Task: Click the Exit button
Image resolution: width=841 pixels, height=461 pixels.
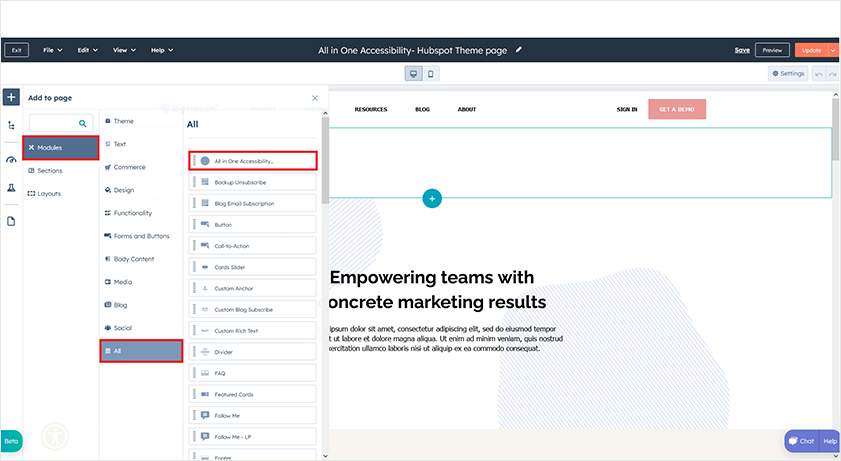Action: pyautogui.click(x=17, y=50)
